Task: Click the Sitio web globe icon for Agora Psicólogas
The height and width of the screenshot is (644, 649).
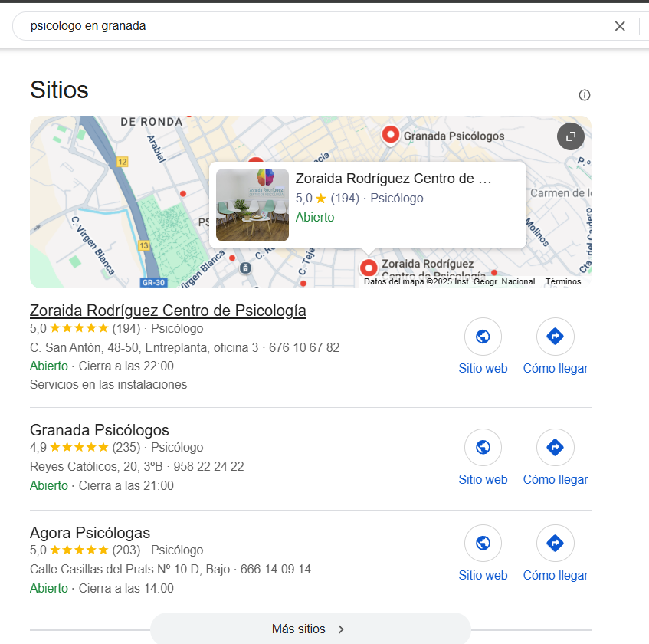Action: (483, 544)
